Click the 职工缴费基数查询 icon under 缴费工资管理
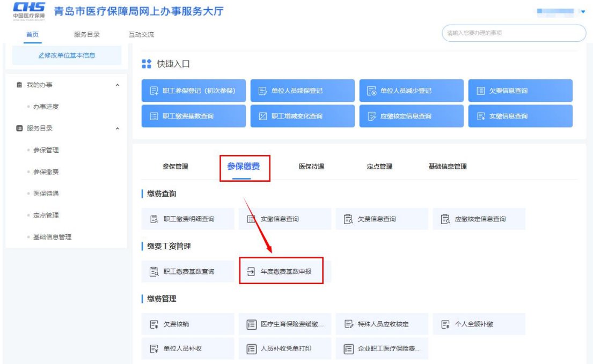Screen dimensions: 593x364 154,271
